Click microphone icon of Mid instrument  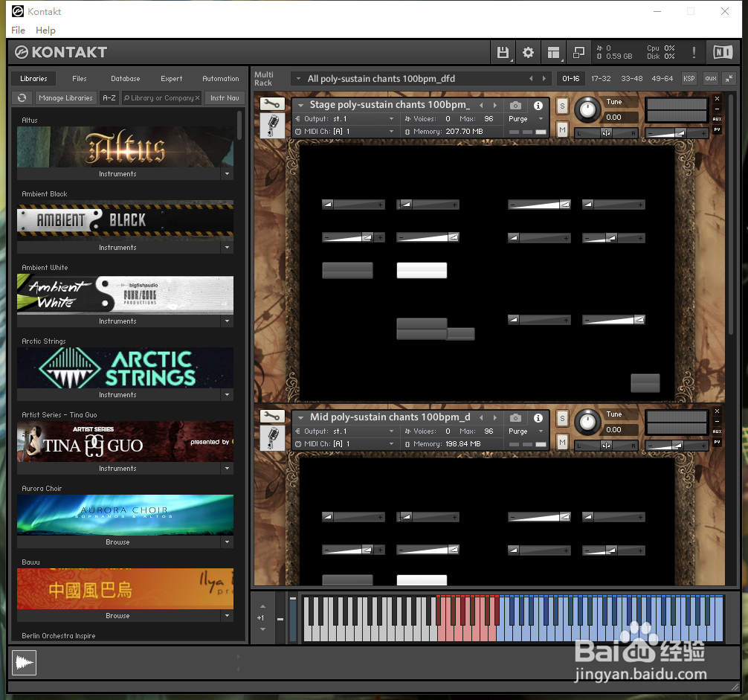(x=272, y=438)
